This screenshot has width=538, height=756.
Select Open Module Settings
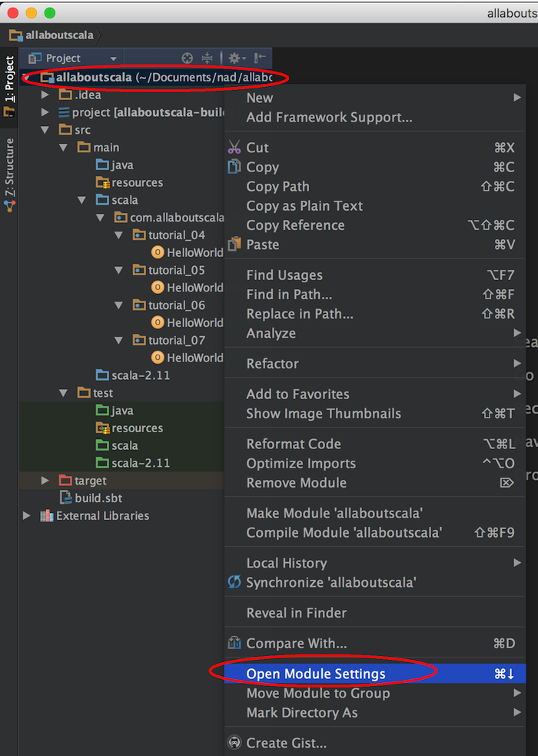click(375, 673)
